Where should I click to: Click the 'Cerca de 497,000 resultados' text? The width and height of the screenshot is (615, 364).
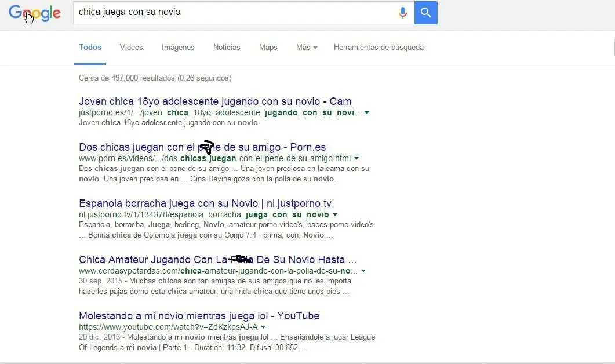155,78
